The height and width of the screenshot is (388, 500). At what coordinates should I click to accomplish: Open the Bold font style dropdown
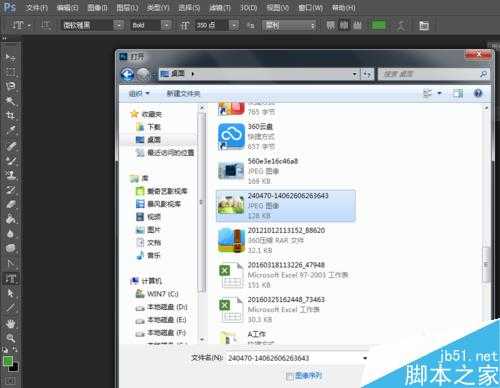tap(166, 25)
